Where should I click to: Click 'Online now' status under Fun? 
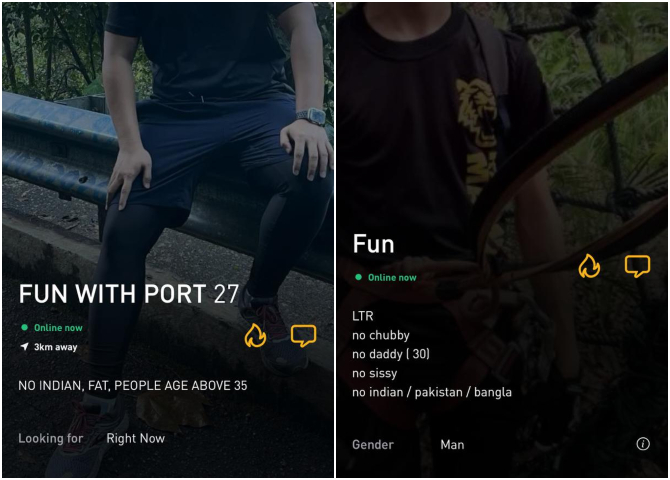point(392,277)
